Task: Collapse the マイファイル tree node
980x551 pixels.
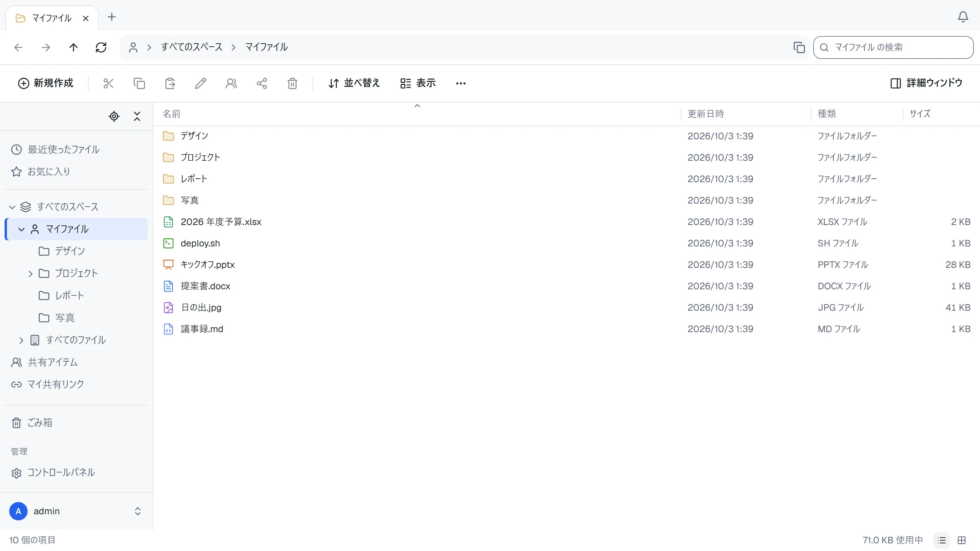Action: click(x=21, y=229)
